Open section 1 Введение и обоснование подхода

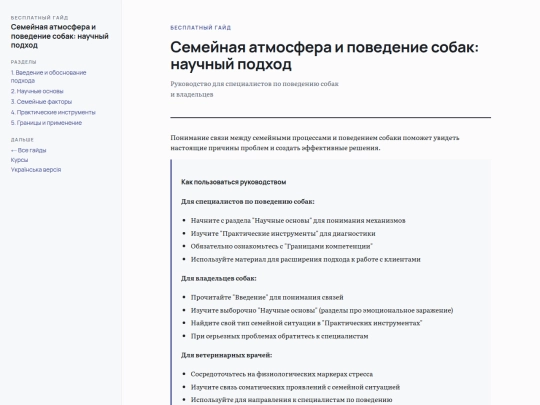tap(48, 76)
